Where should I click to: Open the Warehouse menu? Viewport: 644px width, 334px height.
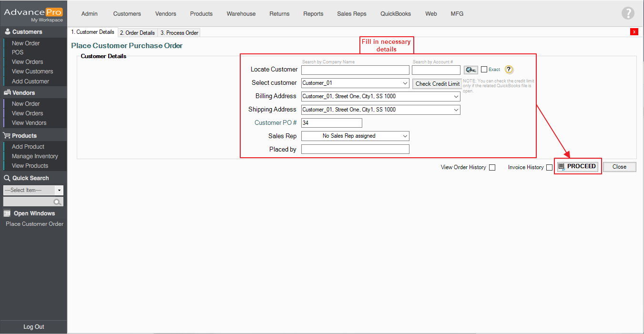[241, 14]
